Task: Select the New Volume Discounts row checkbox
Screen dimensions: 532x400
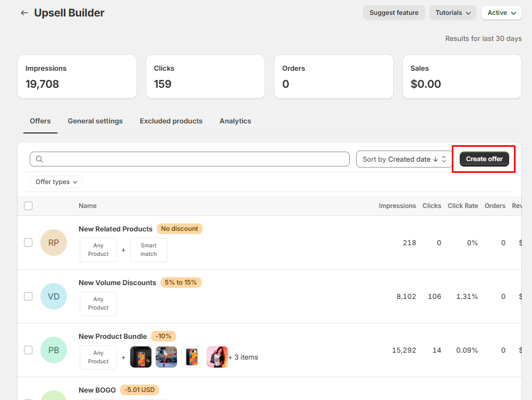Action: (x=28, y=296)
